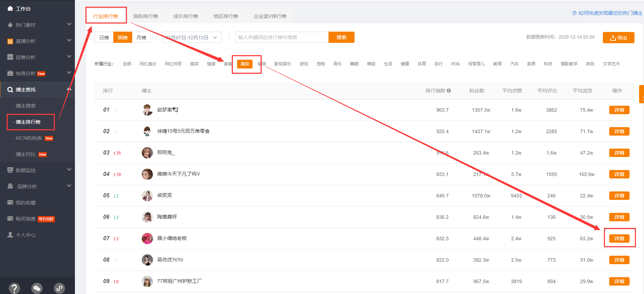Filter industry by 母婴育儿

(x=477, y=64)
